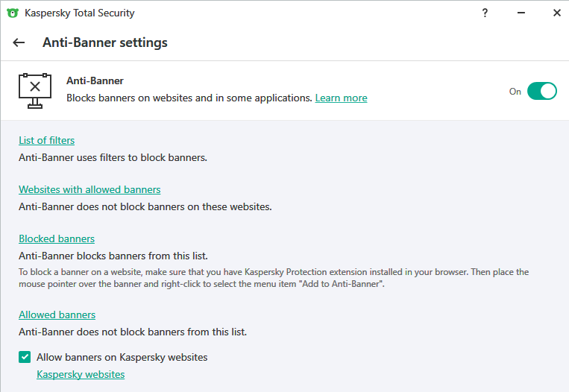Viewport: 569px width, 392px height.
Task: Open the Learn more link
Action: 341,98
